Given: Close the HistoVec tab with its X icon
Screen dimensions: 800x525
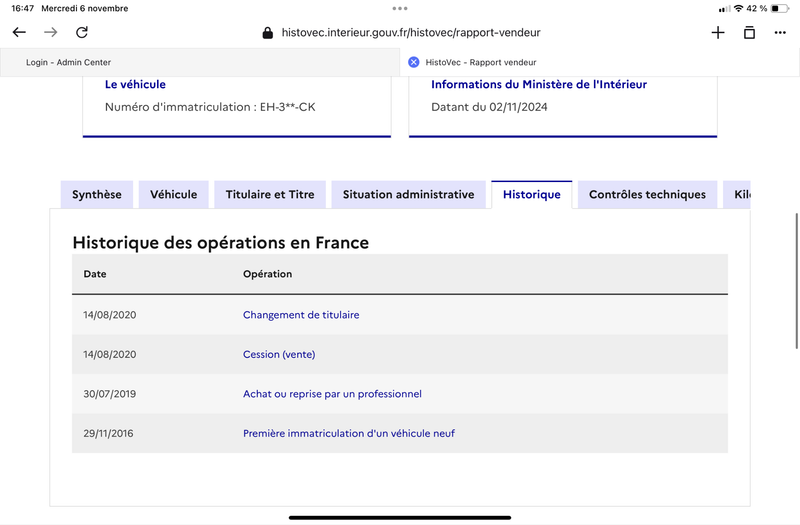Looking at the screenshot, I should tap(414, 62).
